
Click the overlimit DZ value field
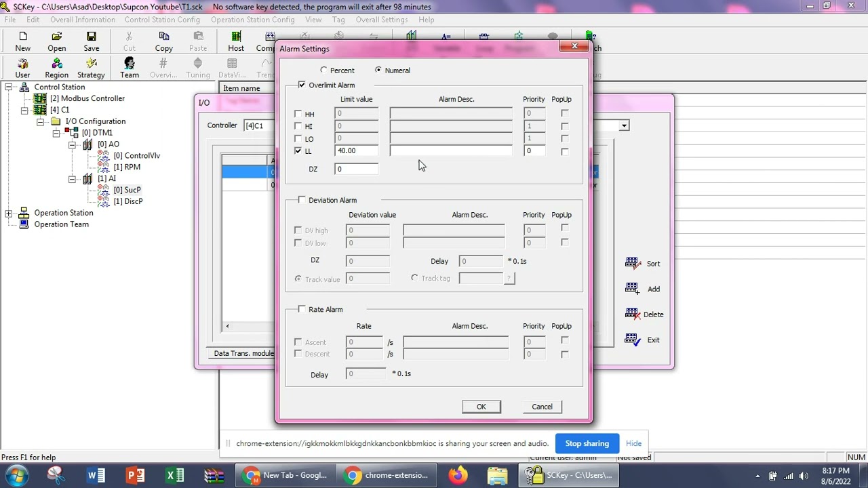tap(356, 169)
